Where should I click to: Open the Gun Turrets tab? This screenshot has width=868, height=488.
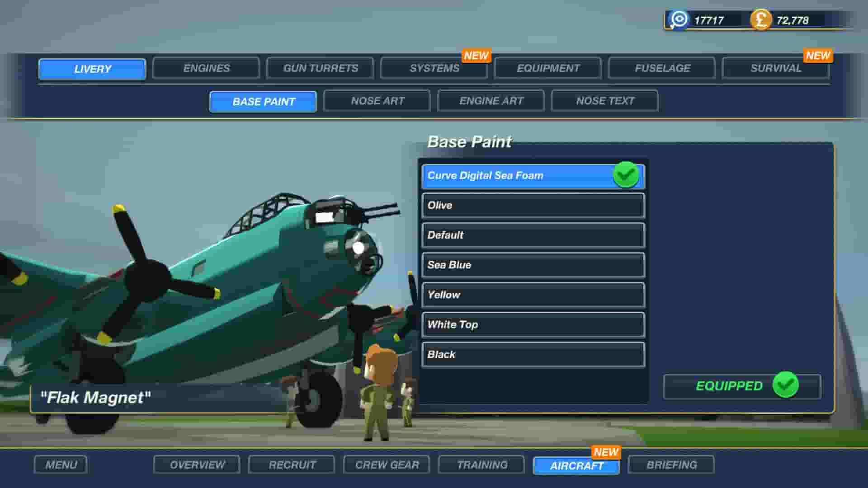[320, 68]
